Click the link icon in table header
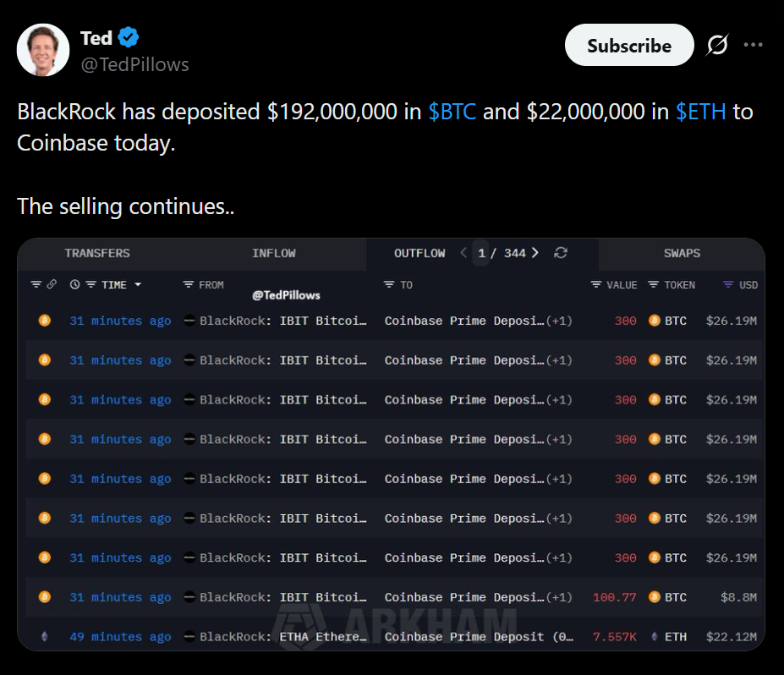The image size is (784, 675). pyautogui.click(x=52, y=285)
